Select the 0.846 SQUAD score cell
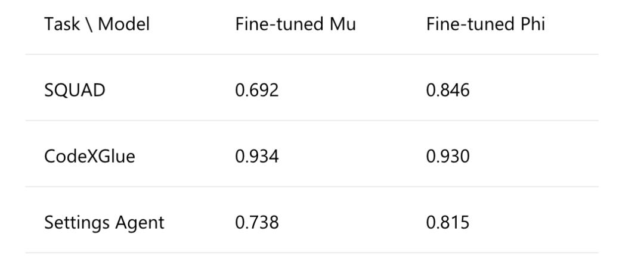The image size is (644, 274). (448, 91)
